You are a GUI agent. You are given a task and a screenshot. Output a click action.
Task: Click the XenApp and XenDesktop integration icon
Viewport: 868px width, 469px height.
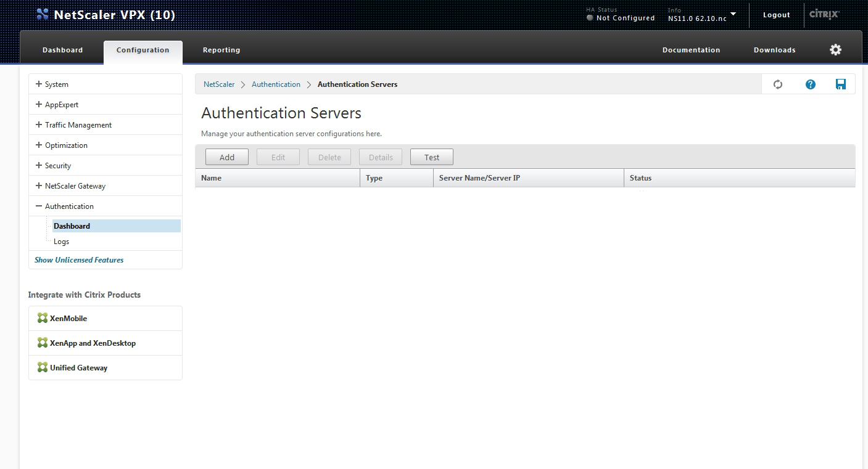42,343
